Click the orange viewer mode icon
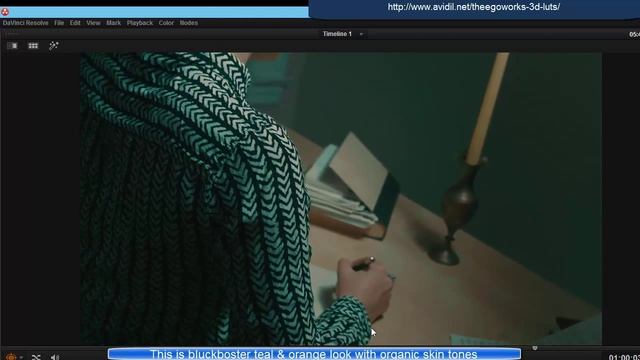 tap(11, 357)
